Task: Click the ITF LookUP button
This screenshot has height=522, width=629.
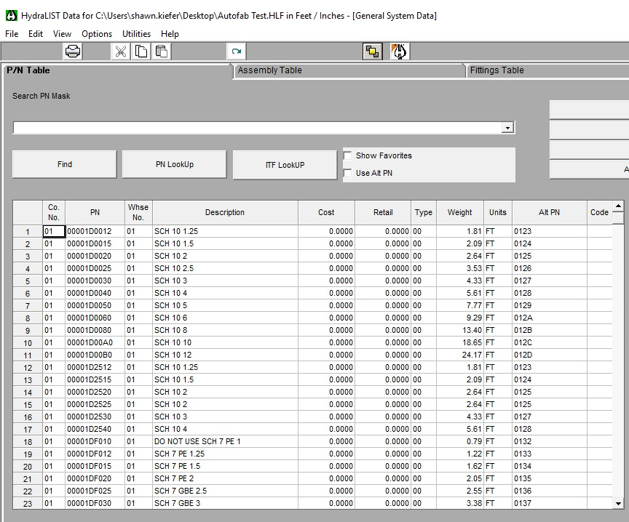Action: click(x=285, y=165)
